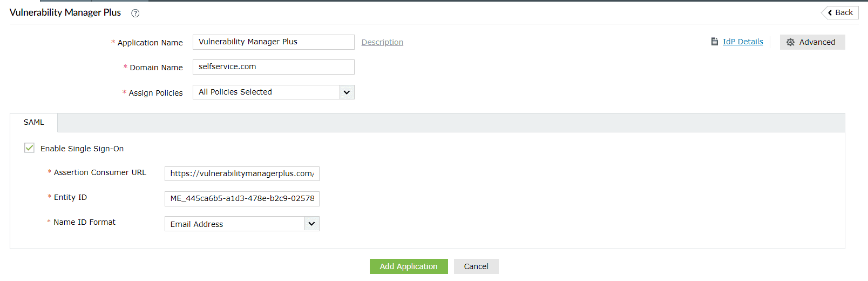Click the Entity ID input box
Viewport: 868px width, 281px height.
pos(242,198)
